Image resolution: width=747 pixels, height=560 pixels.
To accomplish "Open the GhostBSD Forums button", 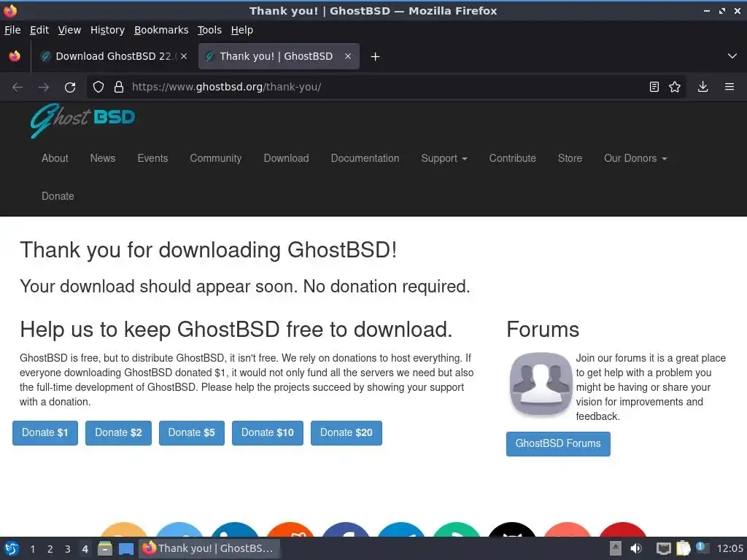I will [x=558, y=444].
